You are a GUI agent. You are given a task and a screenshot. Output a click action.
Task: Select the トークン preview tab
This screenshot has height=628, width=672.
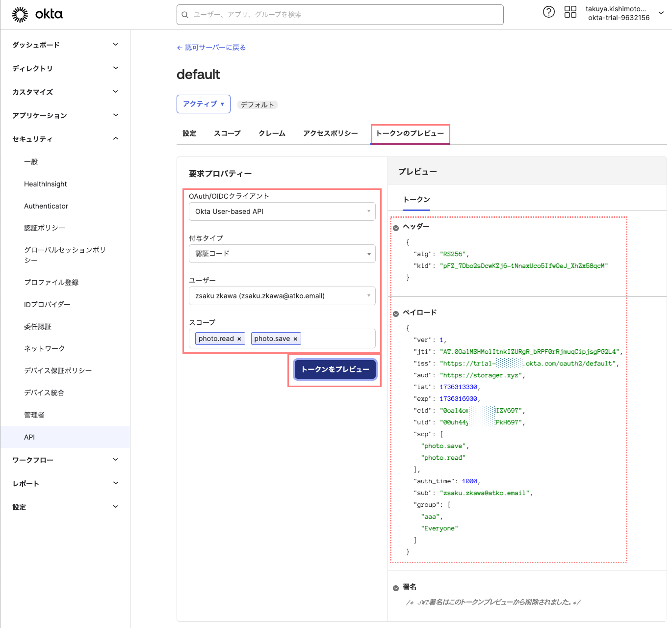point(416,200)
